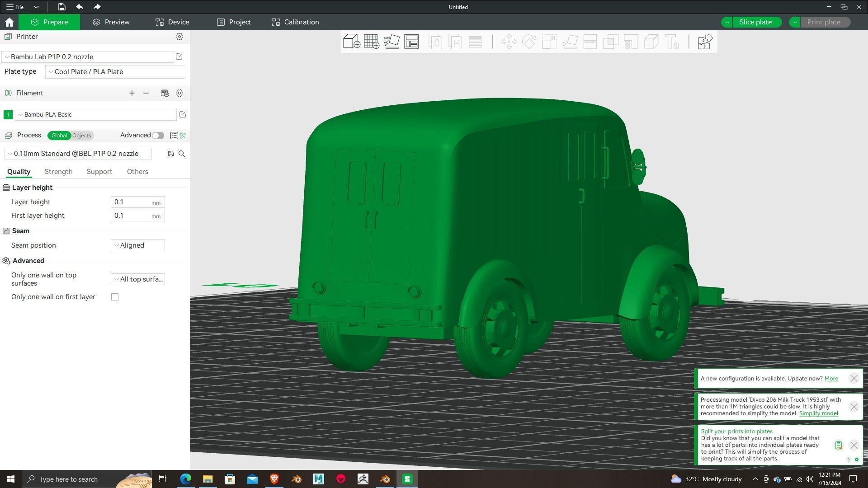Edit the Bambu PLA Basic filament preset

click(183, 114)
